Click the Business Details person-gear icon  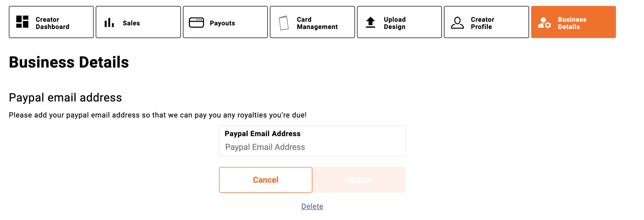click(x=544, y=23)
